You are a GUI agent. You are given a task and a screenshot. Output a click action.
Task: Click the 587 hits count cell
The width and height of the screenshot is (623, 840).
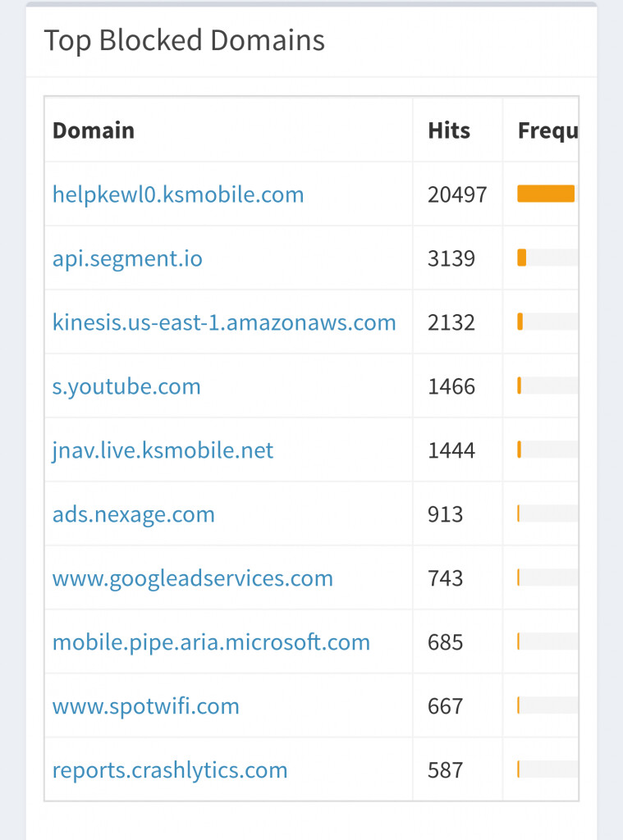446,770
